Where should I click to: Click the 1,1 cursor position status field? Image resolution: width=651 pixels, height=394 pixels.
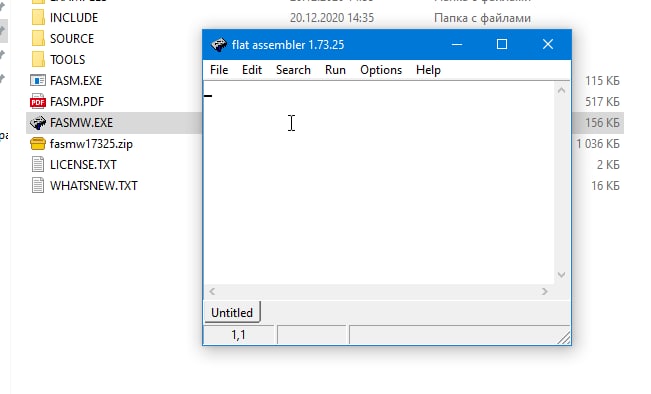pos(238,335)
